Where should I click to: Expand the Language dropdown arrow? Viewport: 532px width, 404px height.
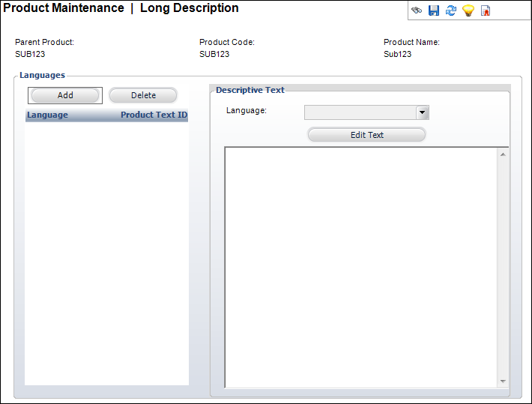(423, 112)
